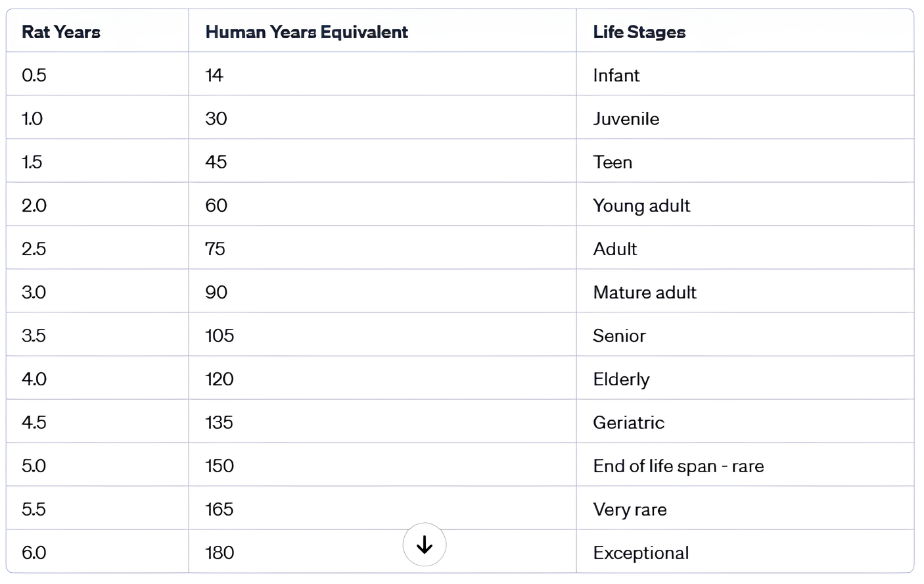Select the Teen row entry
Screen dimensions: 924x584
(612, 162)
